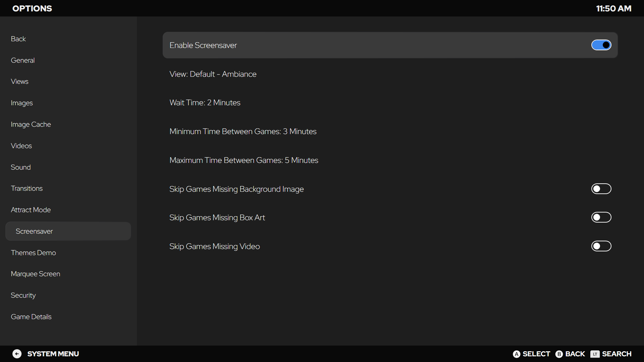Select Image Cache in sidebar
644x362 pixels.
68,124
